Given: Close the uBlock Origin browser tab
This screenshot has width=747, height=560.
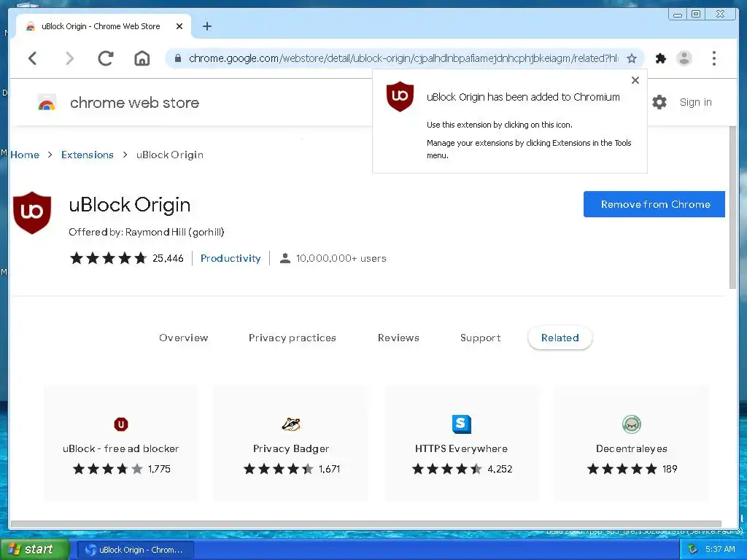Looking at the screenshot, I should pyautogui.click(x=179, y=27).
